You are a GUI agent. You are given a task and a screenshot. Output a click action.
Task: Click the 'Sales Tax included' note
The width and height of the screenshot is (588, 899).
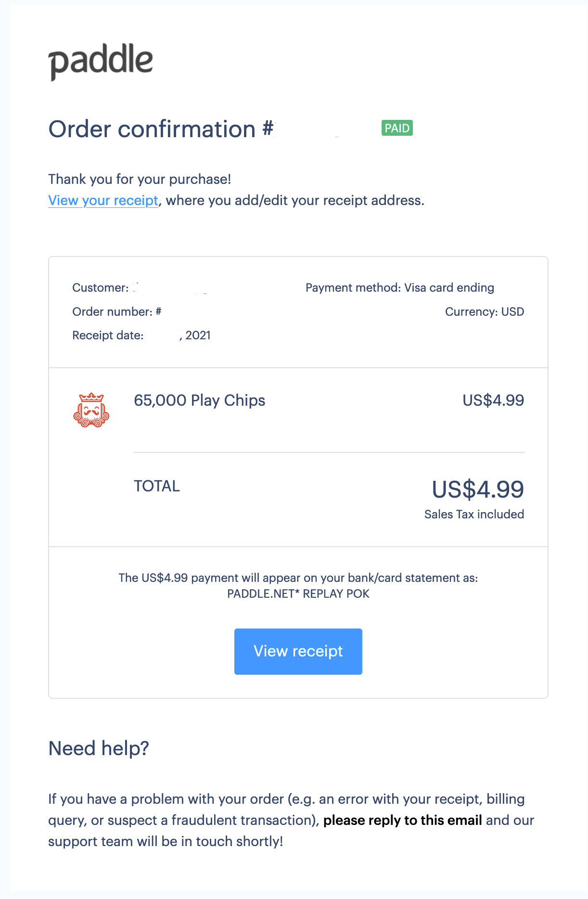(474, 514)
